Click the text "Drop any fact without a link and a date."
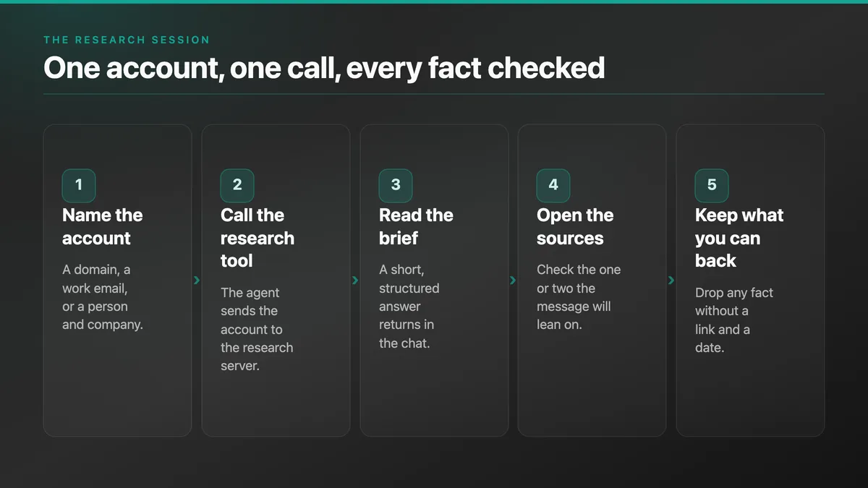 coord(734,320)
